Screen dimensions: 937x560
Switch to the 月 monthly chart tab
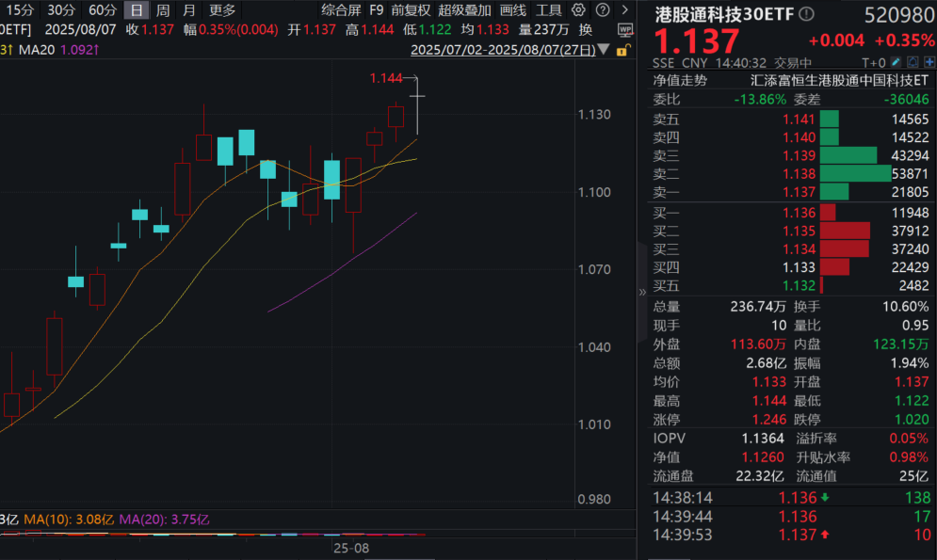187,11
